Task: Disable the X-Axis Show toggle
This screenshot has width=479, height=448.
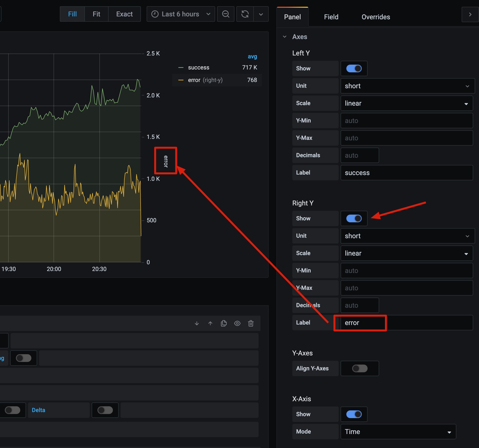Action: 354,414
